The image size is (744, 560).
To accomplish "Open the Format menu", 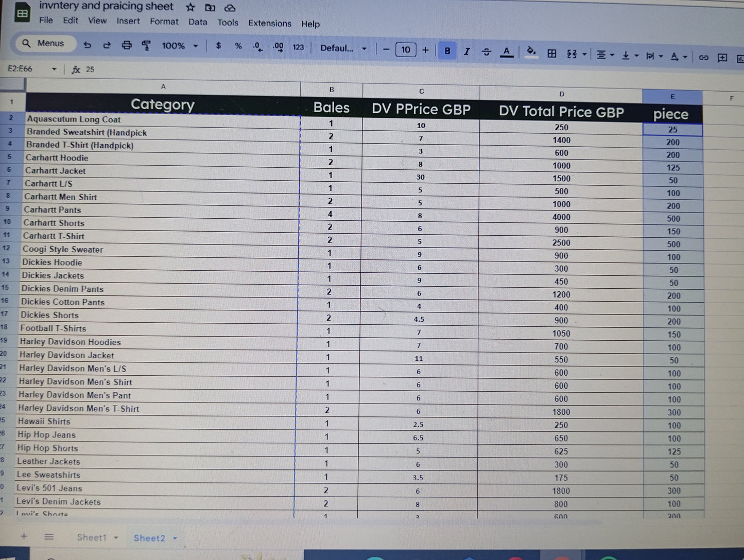I will [x=164, y=22].
